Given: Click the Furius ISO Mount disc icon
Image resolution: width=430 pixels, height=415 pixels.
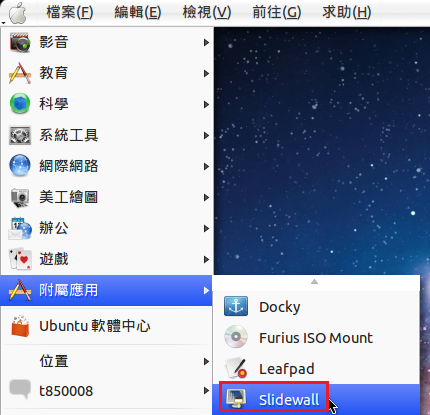Looking at the screenshot, I should (x=236, y=337).
